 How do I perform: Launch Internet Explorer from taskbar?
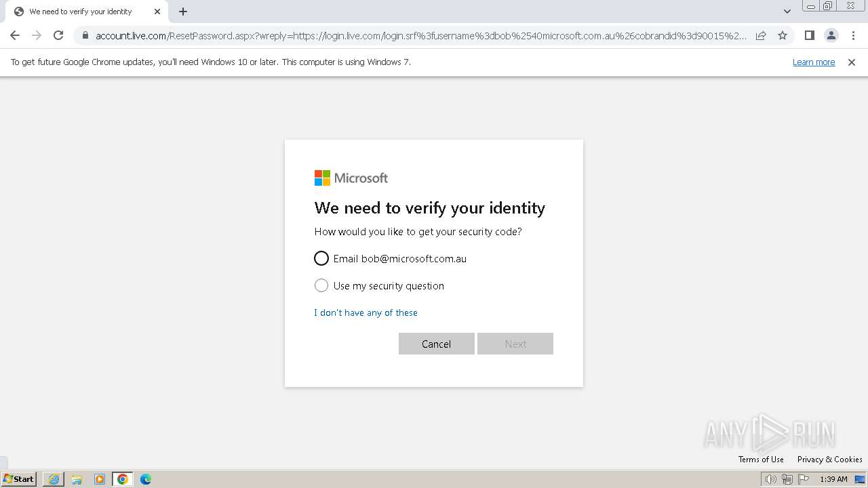pyautogui.click(x=54, y=479)
